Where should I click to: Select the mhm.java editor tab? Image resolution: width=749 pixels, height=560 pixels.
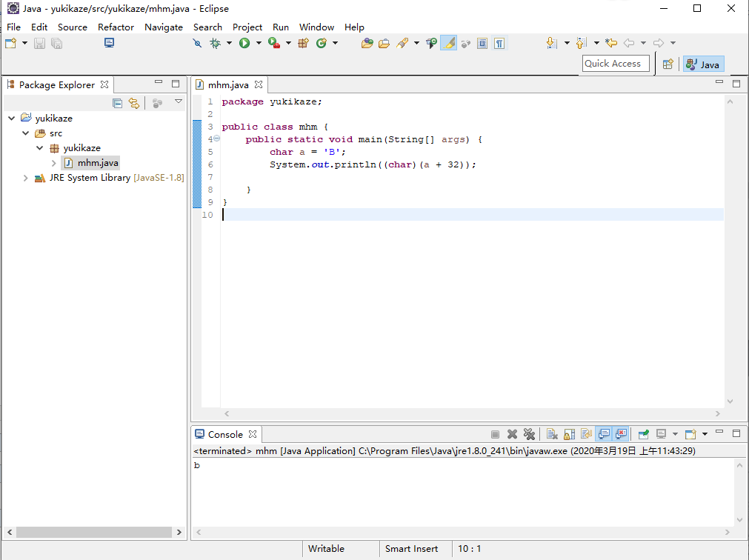[227, 85]
